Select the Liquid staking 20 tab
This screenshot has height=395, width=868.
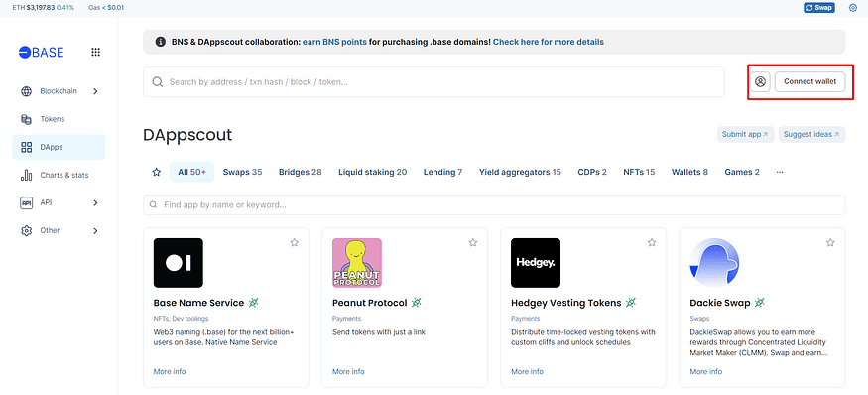click(x=373, y=173)
